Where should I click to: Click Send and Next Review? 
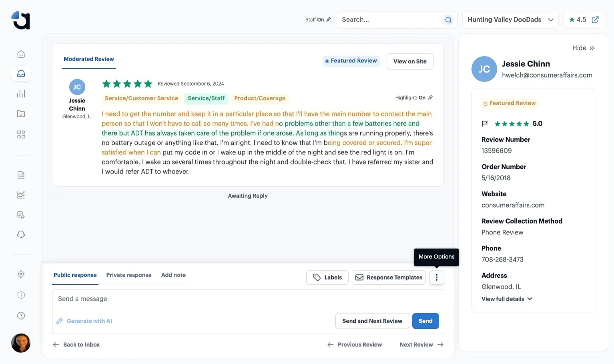(372, 321)
